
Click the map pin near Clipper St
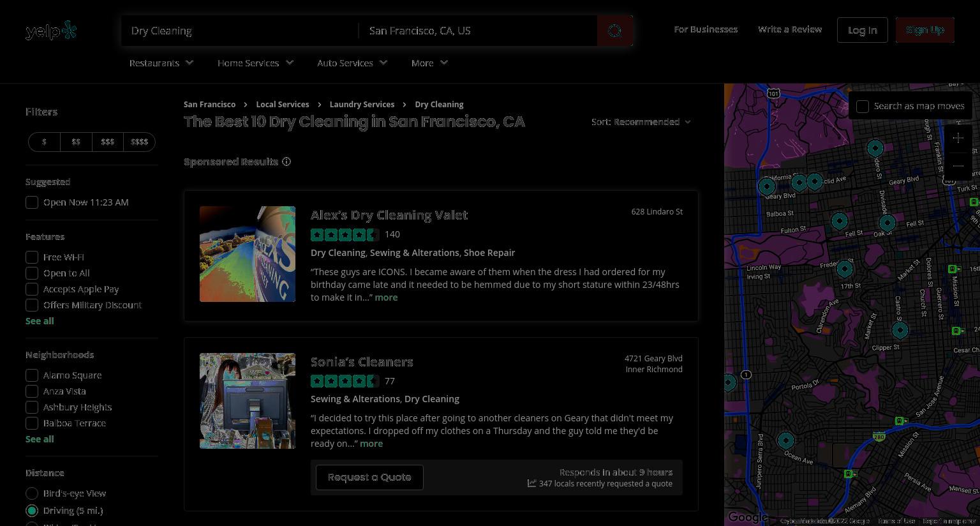click(900, 330)
